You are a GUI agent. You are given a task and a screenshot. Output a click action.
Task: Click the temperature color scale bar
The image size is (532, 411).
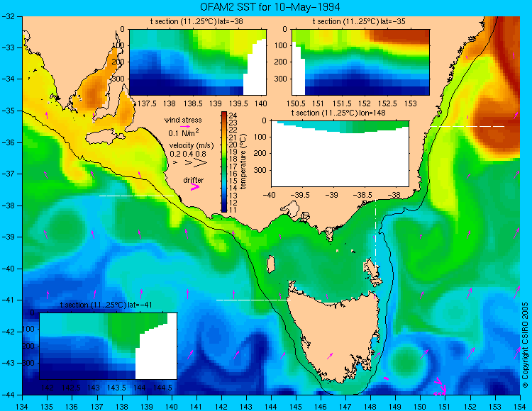[224, 162]
